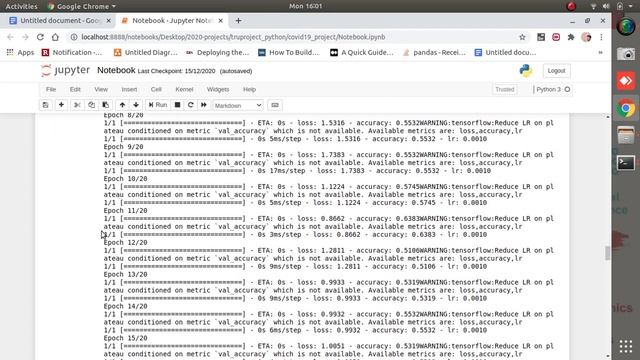640x360 pixels.
Task: Interrupt the kernel with stop icon
Action: pyautogui.click(x=177, y=105)
